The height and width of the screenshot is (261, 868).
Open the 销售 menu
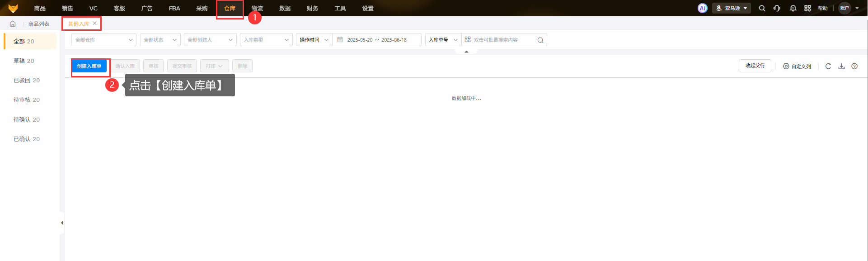tap(67, 8)
